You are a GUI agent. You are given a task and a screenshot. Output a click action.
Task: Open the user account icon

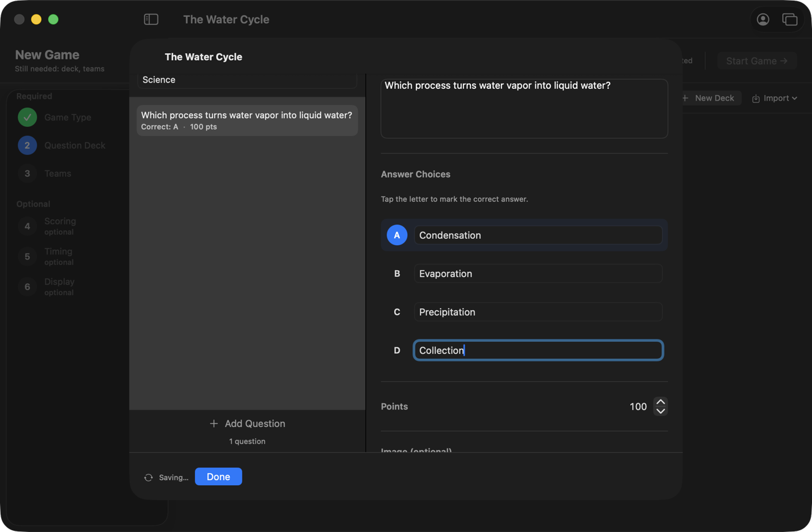point(763,19)
